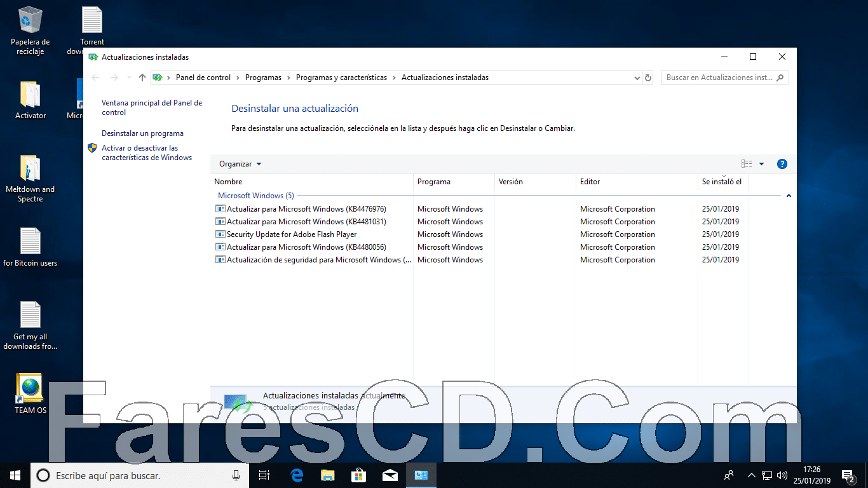Open the recent locations dropdown arrow

tap(129, 78)
